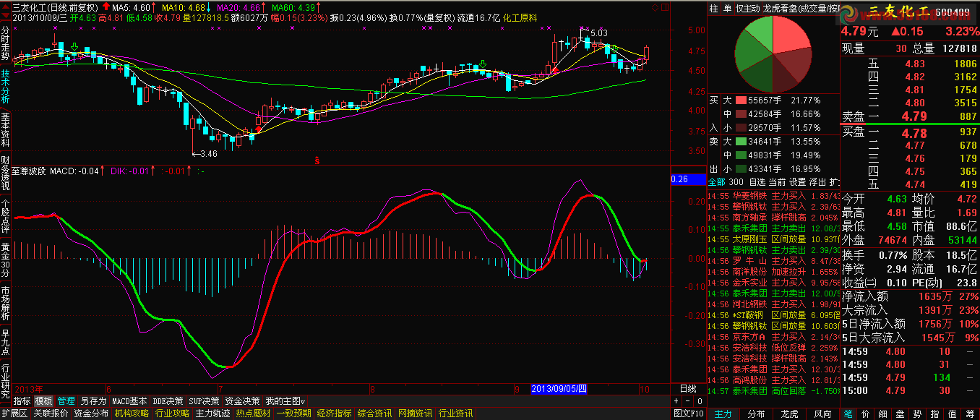980x420 pixels.
Task: Toggle the 浮出 float-out option
Action: click(x=817, y=181)
